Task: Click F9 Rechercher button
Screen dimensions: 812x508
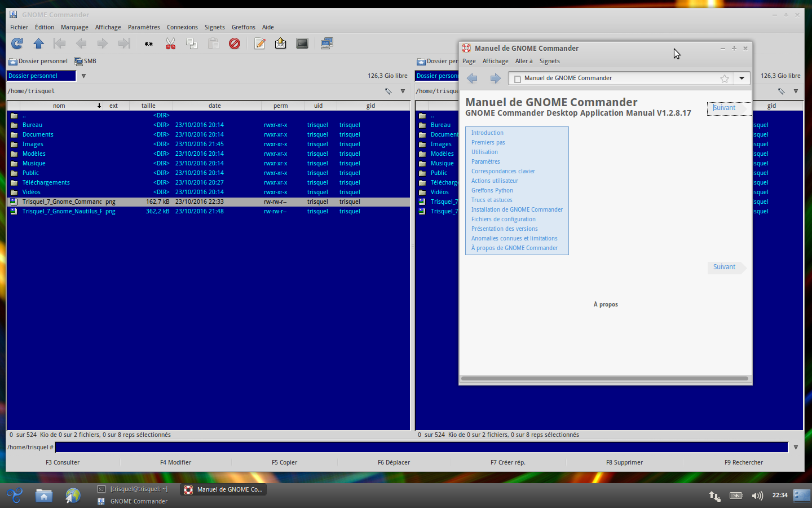Action: click(744, 462)
